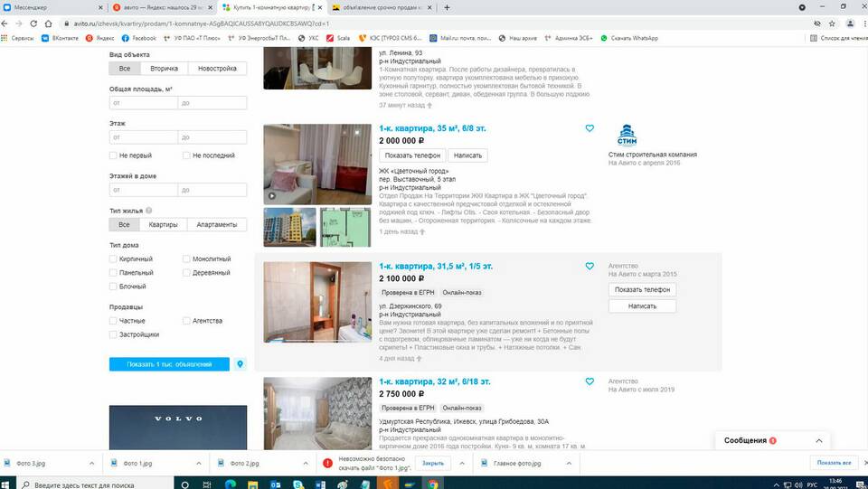Open dropdown arrow for Фото 3.jpg download
The height and width of the screenshot is (489, 868).
coord(91,463)
